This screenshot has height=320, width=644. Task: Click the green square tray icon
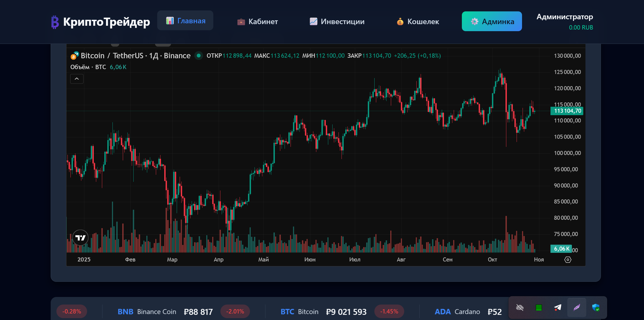tap(539, 308)
